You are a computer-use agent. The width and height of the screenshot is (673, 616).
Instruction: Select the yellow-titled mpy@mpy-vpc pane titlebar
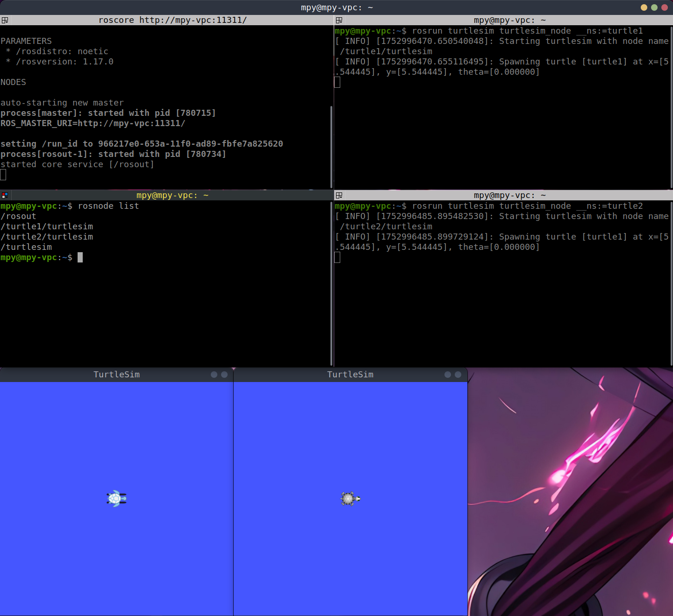(x=172, y=195)
